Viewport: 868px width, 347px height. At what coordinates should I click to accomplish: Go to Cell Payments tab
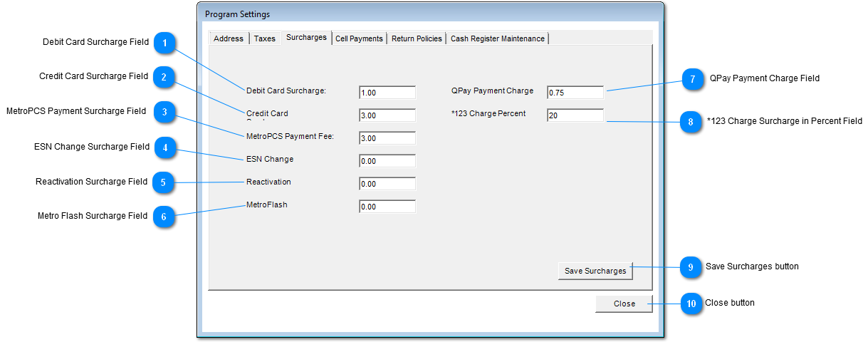[359, 38]
